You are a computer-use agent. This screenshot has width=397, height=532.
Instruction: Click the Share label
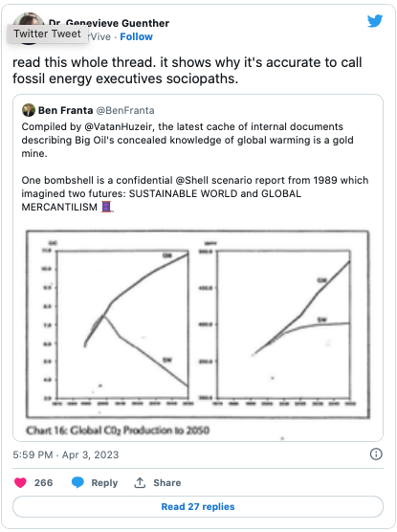point(167,482)
